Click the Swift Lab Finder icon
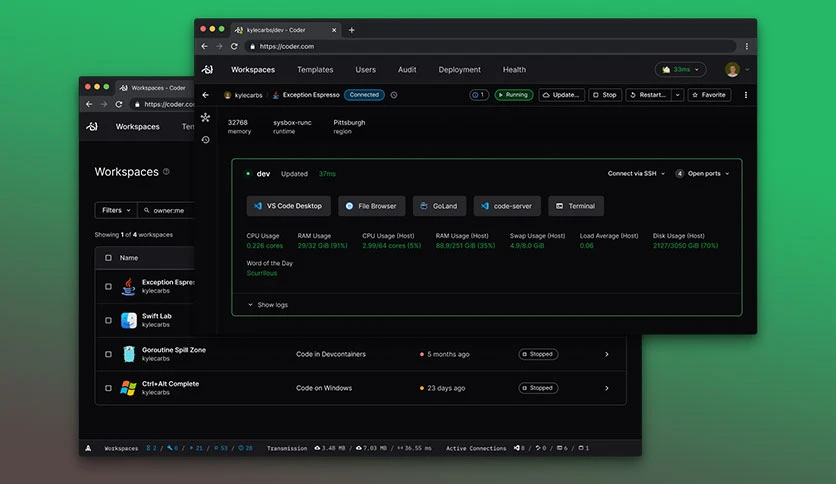 click(128, 320)
